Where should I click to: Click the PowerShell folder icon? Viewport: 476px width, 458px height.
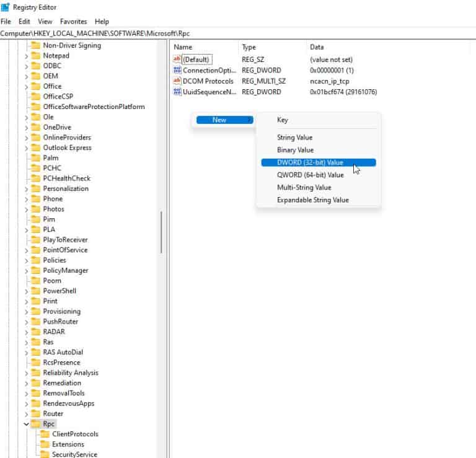(35, 291)
